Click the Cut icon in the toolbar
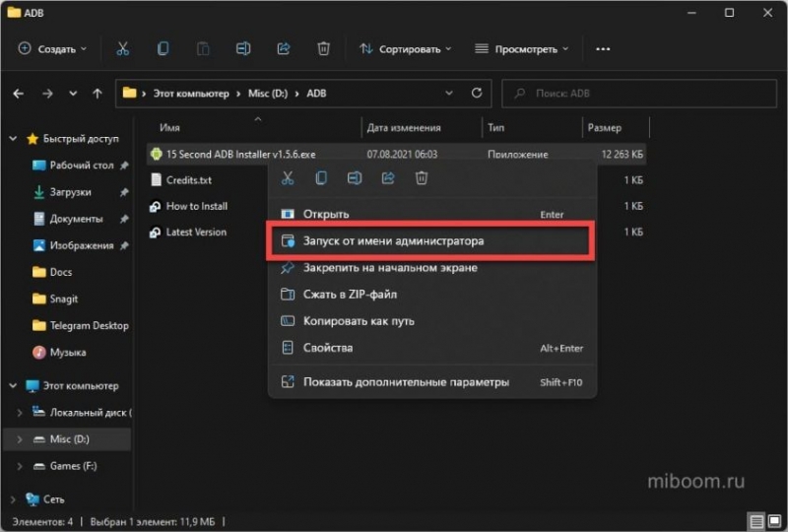 point(122,49)
